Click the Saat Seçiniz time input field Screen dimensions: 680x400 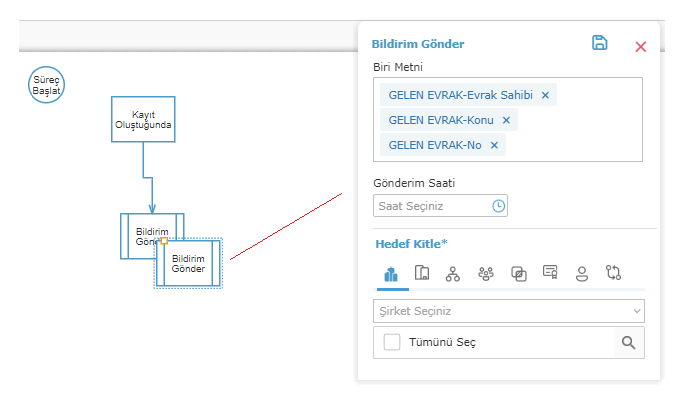pos(430,206)
